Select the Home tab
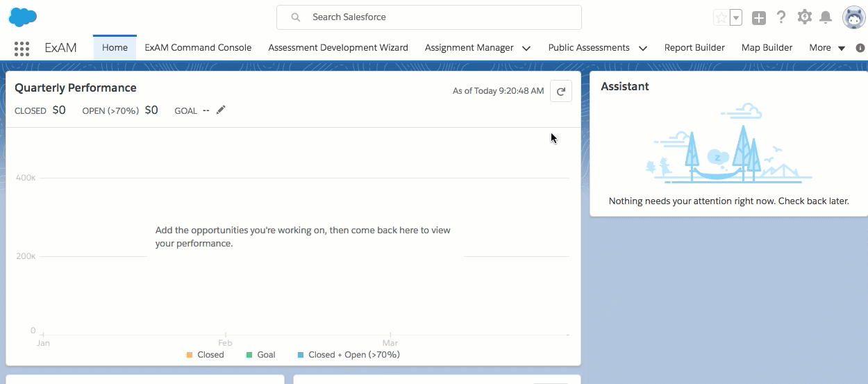Image resolution: width=868 pixels, height=384 pixels. point(115,48)
